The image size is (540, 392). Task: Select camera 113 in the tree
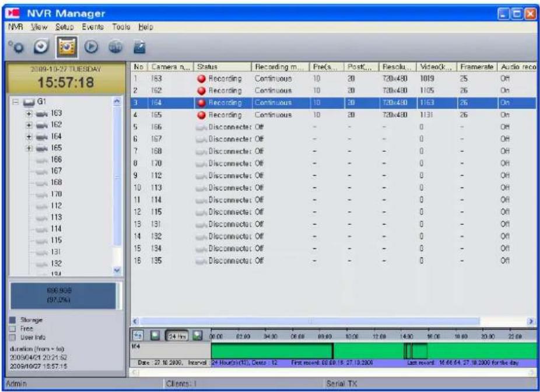(x=56, y=217)
